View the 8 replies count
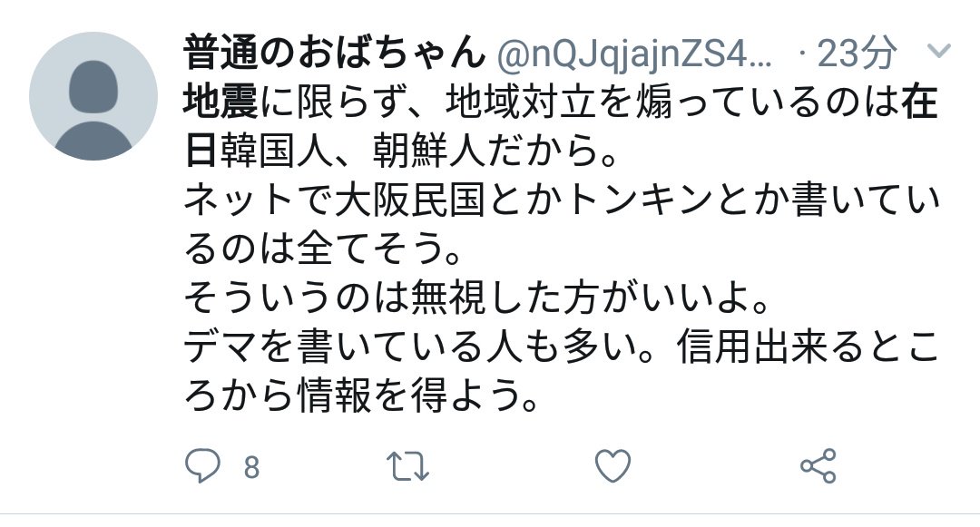The height and width of the screenshot is (527, 980). point(251,468)
